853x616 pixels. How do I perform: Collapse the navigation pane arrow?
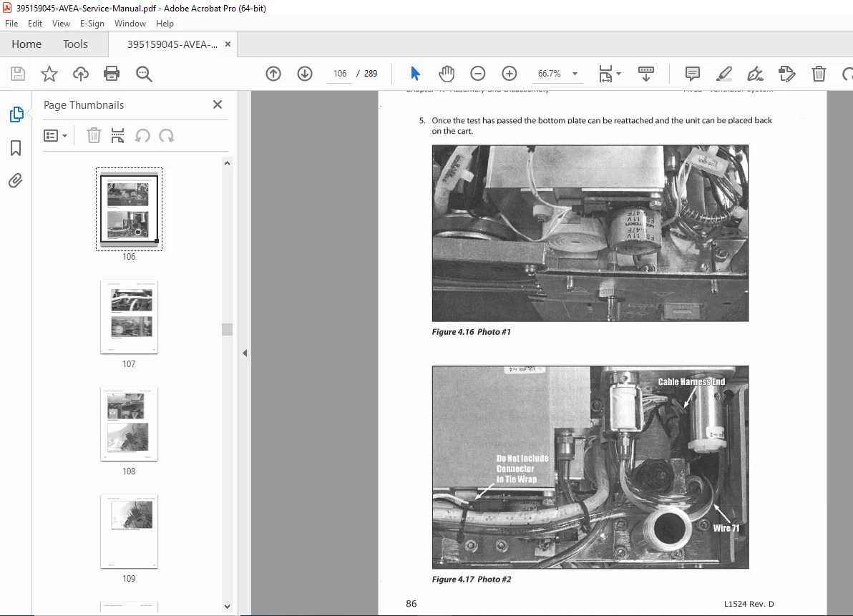[245, 353]
